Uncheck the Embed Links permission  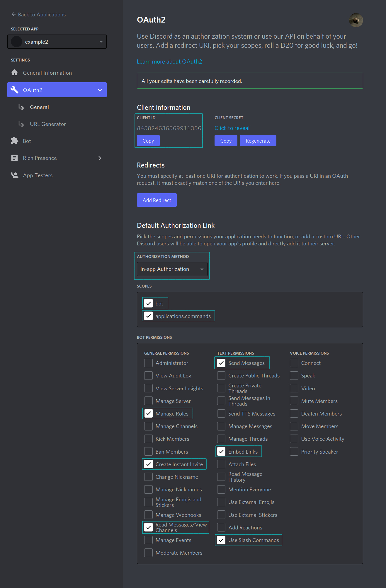(x=221, y=452)
